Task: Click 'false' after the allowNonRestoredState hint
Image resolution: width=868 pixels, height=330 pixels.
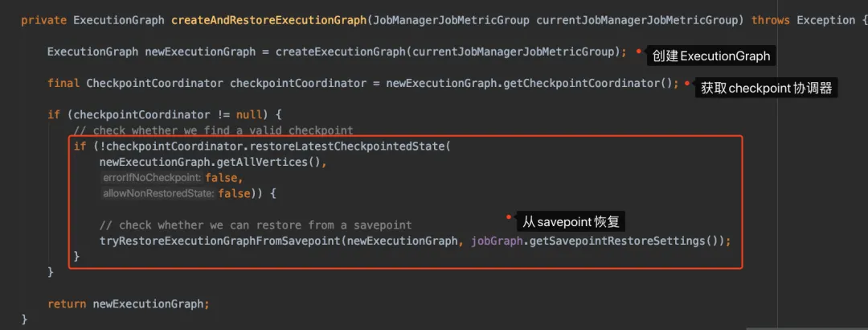Action: click(235, 193)
